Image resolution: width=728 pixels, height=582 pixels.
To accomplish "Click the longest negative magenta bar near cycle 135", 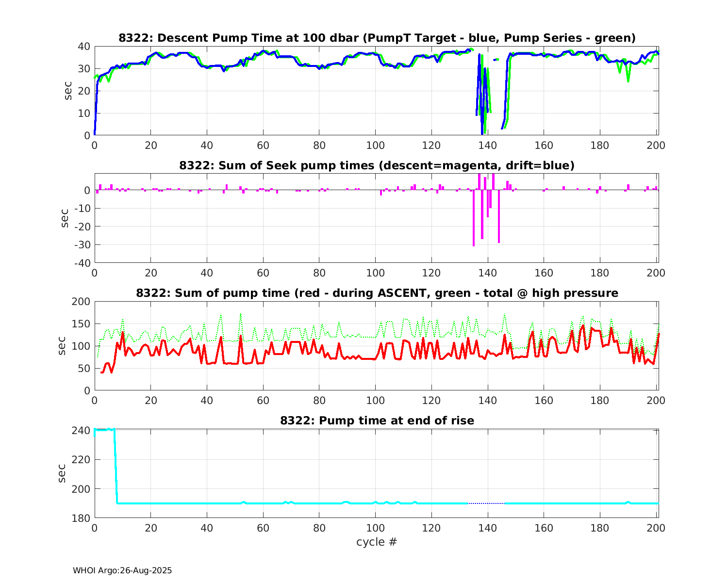I will click(x=474, y=218).
